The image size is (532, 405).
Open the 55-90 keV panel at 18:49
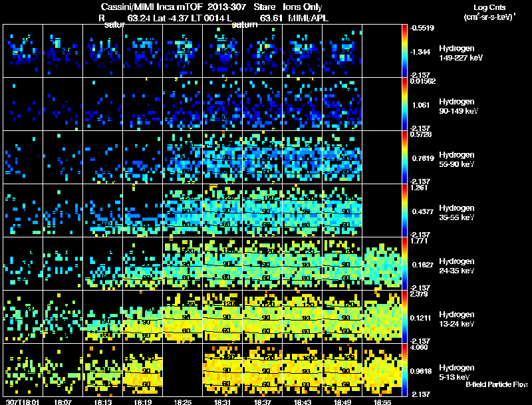[x=342, y=158]
